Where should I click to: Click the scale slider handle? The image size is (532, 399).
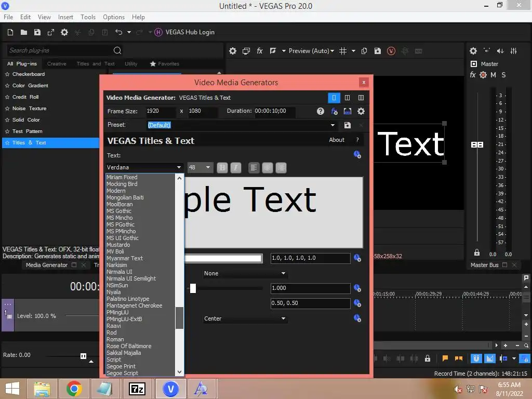(193, 288)
